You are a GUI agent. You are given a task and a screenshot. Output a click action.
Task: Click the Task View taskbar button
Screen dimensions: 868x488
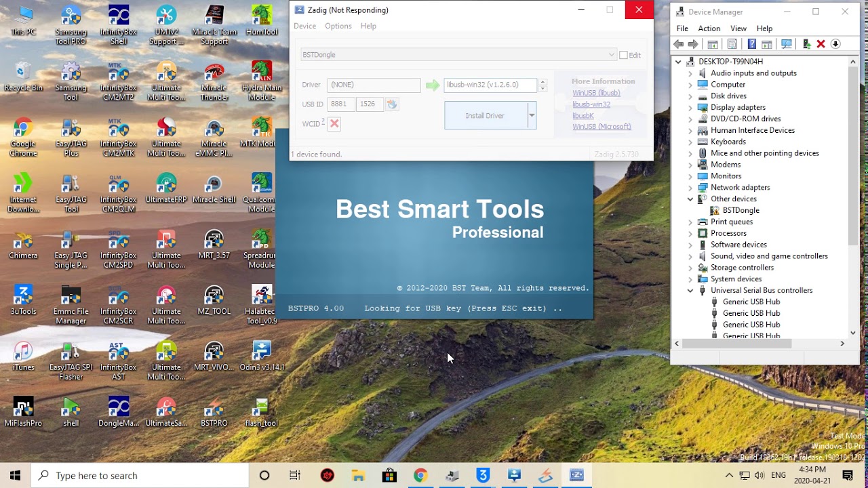tap(295, 476)
